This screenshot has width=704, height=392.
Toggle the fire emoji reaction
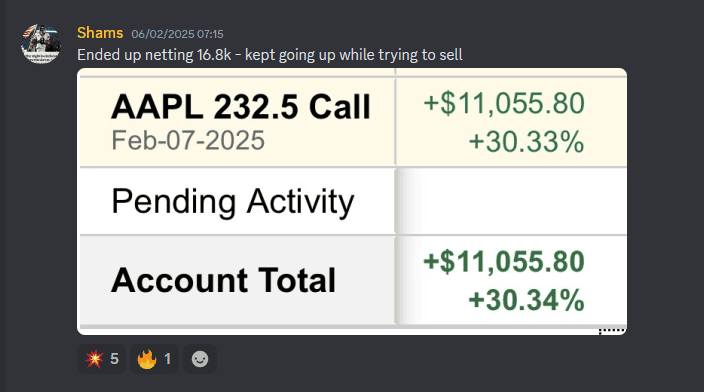pos(154,359)
